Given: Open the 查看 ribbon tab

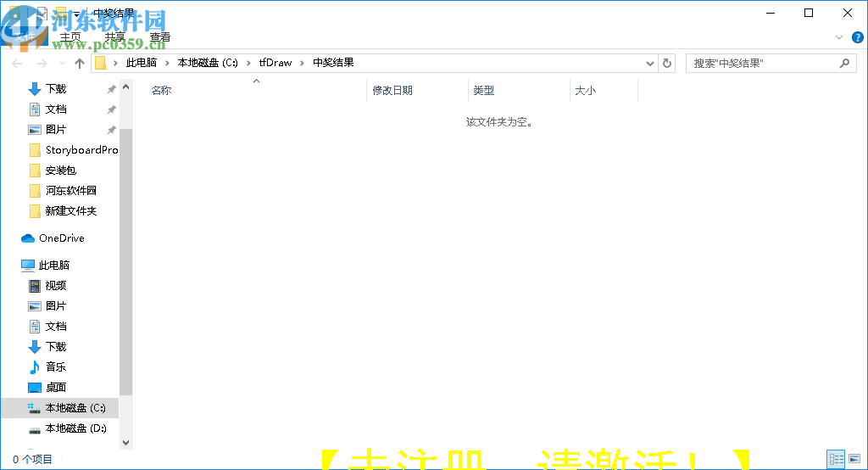Looking at the screenshot, I should tap(160, 37).
